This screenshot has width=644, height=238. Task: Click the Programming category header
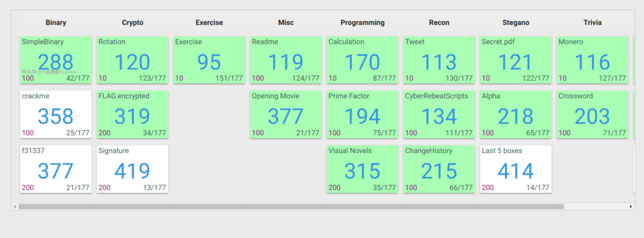(363, 23)
